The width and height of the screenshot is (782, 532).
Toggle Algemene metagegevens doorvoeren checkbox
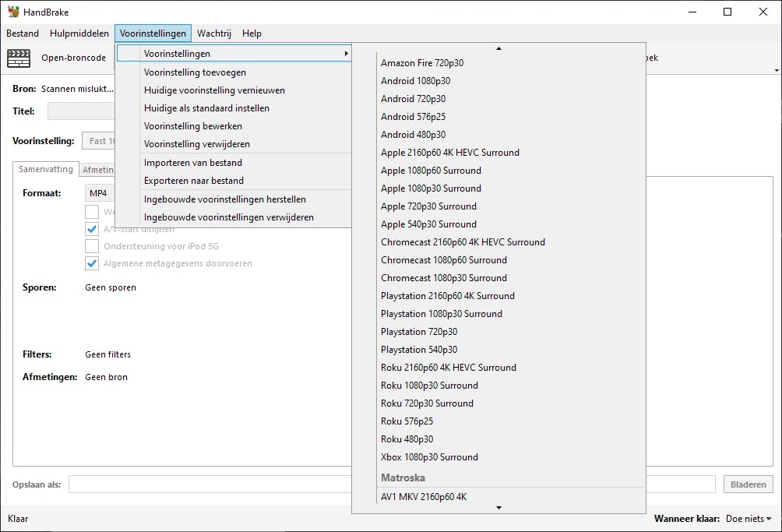pyautogui.click(x=92, y=263)
